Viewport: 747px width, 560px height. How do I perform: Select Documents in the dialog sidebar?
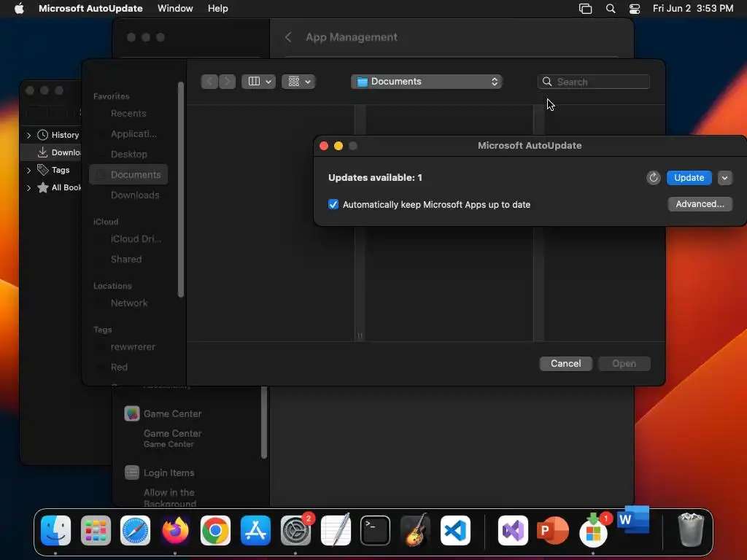(x=128, y=175)
